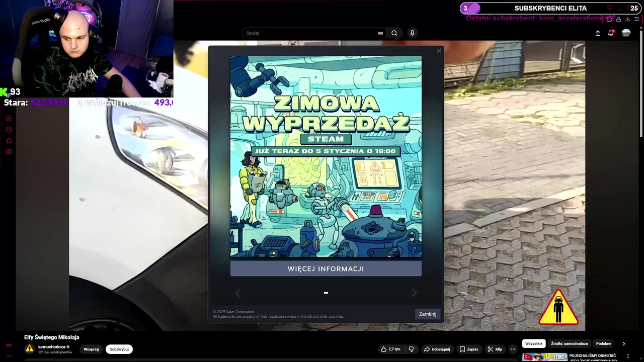This screenshot has width=644, height=362.
Task: Open samochodoza channel avatar
Action: point(29,348)
